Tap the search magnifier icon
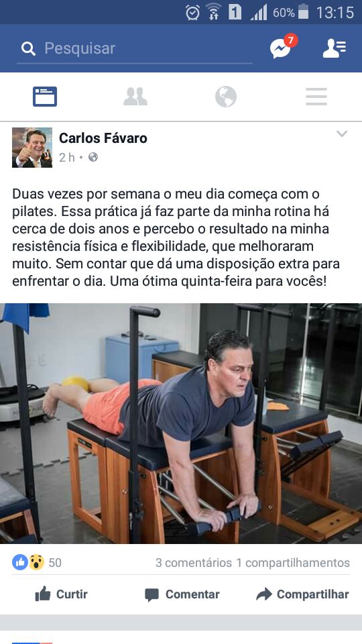Screen dimensions: 362x644 (x=28, y=49)
